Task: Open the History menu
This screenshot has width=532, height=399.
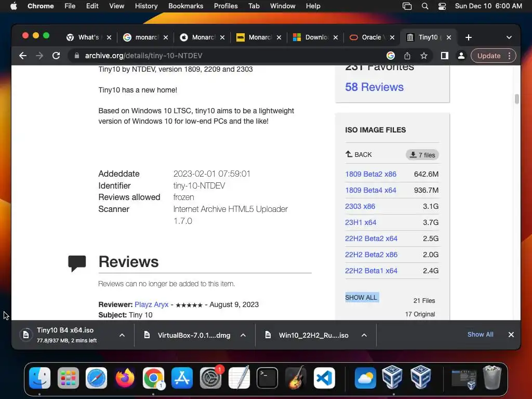Action: coord(146,6)
